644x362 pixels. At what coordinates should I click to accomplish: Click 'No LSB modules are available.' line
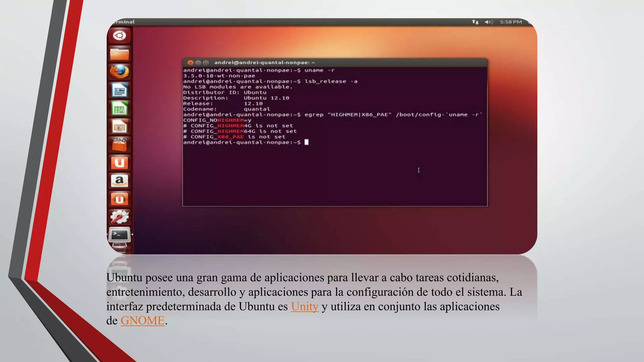pyautogui.click(x=238, y=87)
